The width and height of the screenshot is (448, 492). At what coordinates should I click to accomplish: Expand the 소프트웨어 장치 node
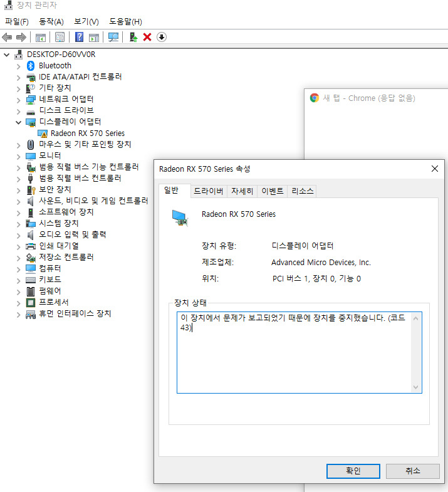19,213
